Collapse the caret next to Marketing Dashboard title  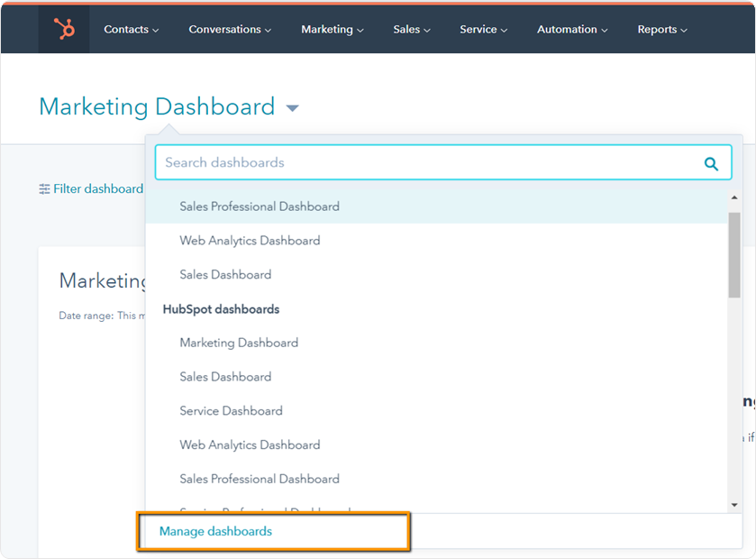click(x=292, y=108)
